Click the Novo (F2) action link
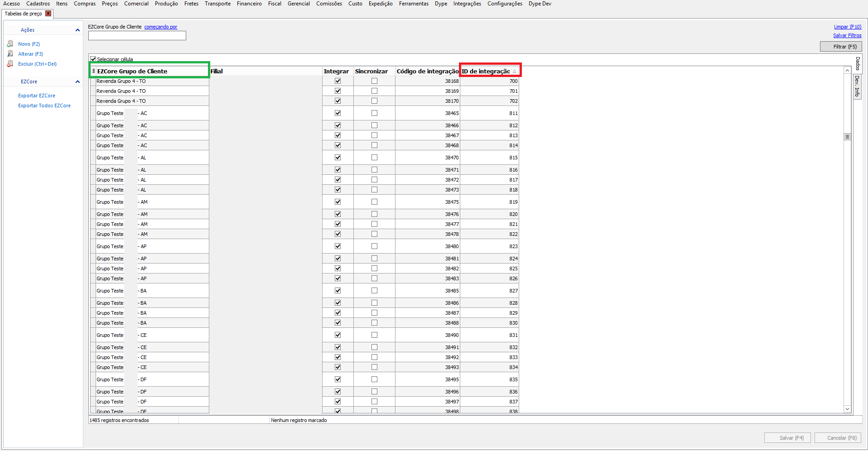The width and height of the screenshot is (868, 451). coord(29,44)
